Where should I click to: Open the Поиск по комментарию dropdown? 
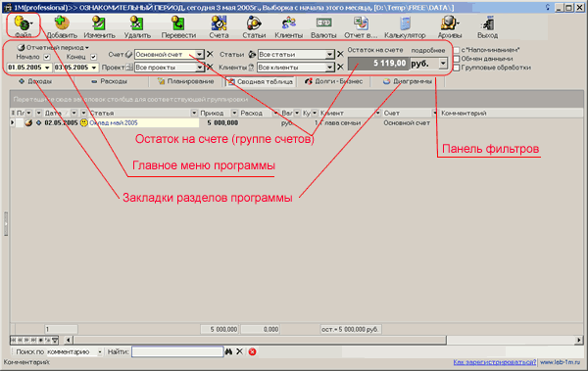click(100, 351)
